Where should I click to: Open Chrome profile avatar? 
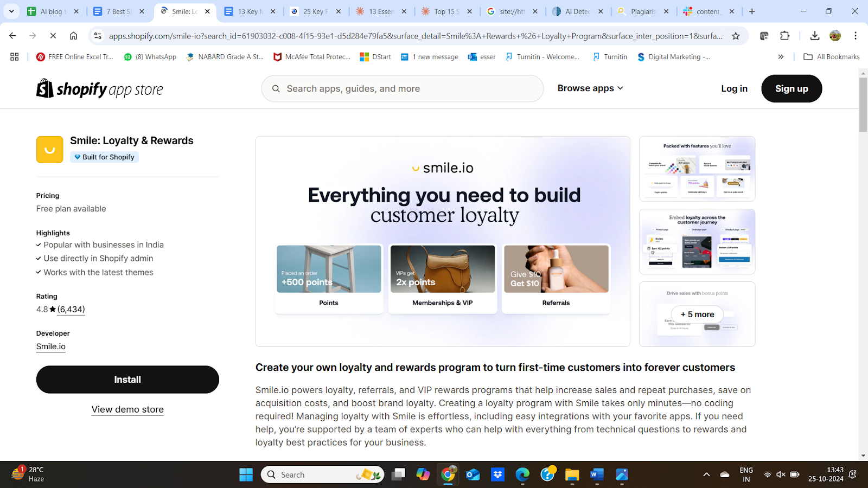point(835,36)
